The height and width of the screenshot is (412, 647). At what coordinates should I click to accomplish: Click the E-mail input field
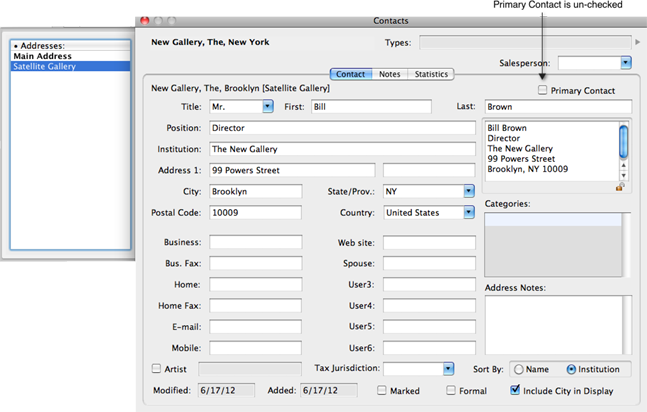[255, 326]
